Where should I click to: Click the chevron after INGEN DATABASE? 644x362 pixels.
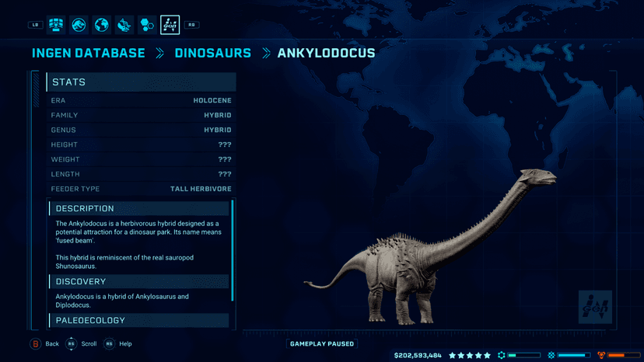159,53
